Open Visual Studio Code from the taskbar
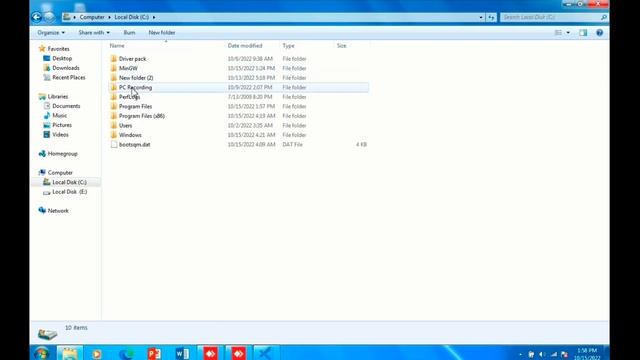 265,353
